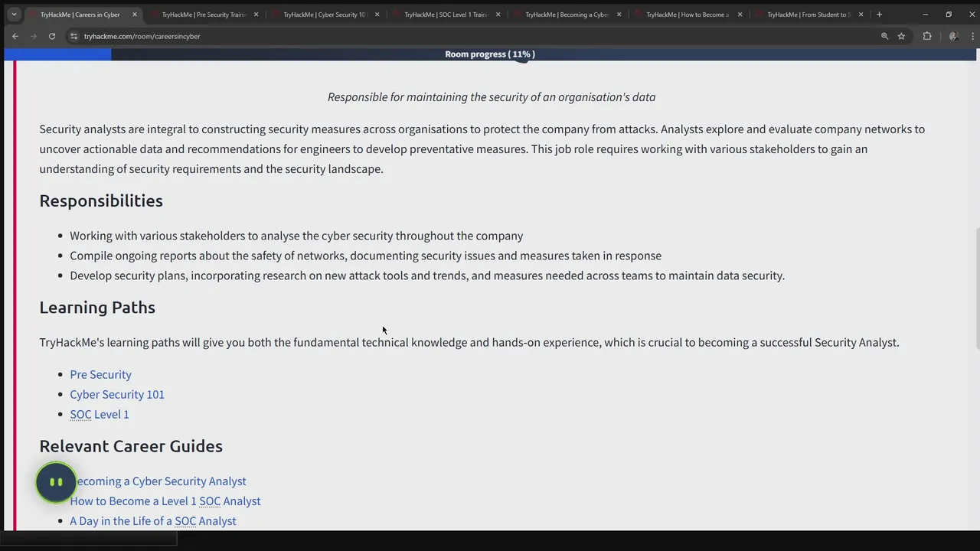
Task: Click the 'Compile ongoing reports' bullet
Action: (366, 256)
